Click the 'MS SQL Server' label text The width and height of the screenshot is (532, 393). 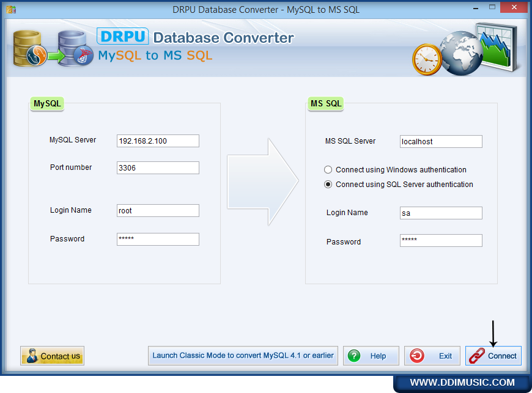[x=350, y=141]
